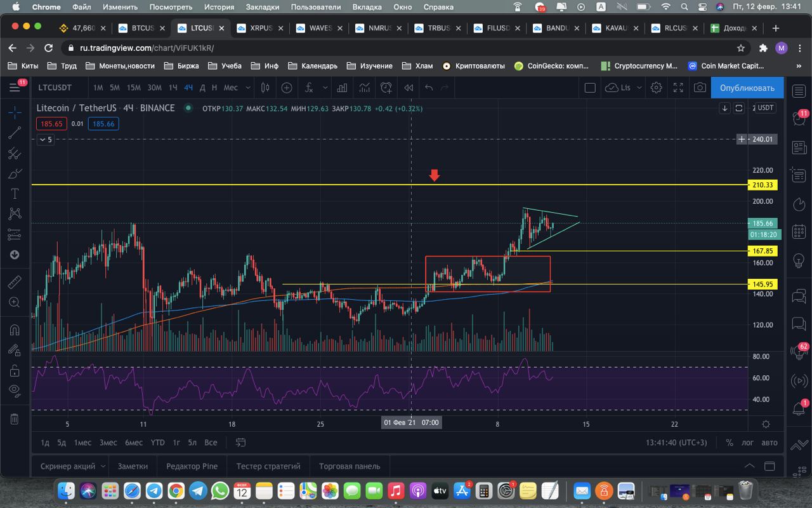Screen dimensions: 812x508
Task: Open the ideas lightbulb panel
Action: pyautogui.click(x=799, y=260)
